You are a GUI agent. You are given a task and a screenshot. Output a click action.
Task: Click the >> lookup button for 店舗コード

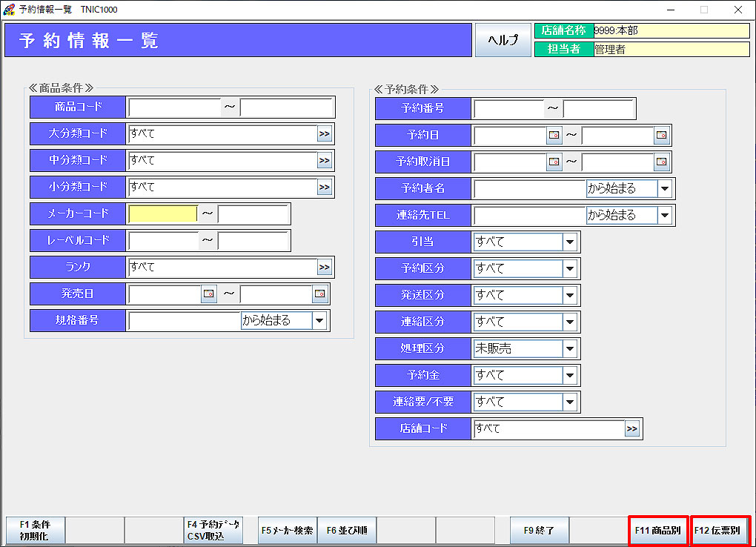(631, 428)
